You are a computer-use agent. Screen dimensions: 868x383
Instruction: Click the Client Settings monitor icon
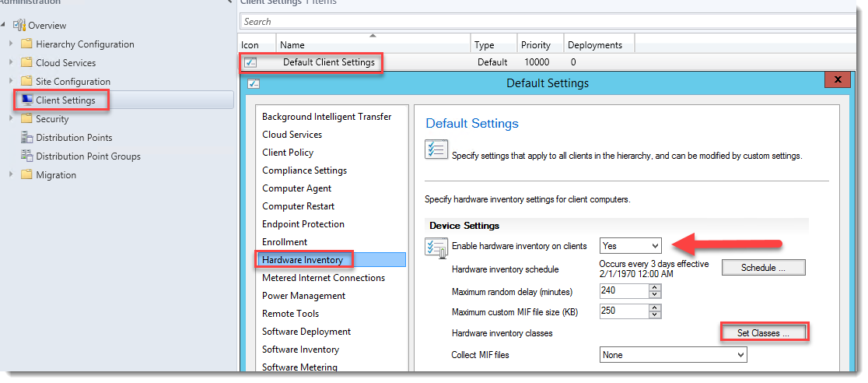point(27,100)
